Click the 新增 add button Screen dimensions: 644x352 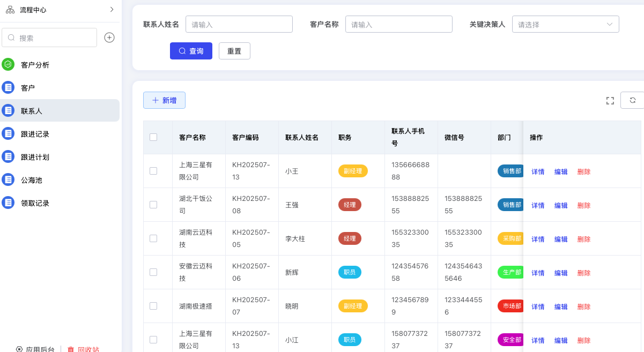point(164,100)
